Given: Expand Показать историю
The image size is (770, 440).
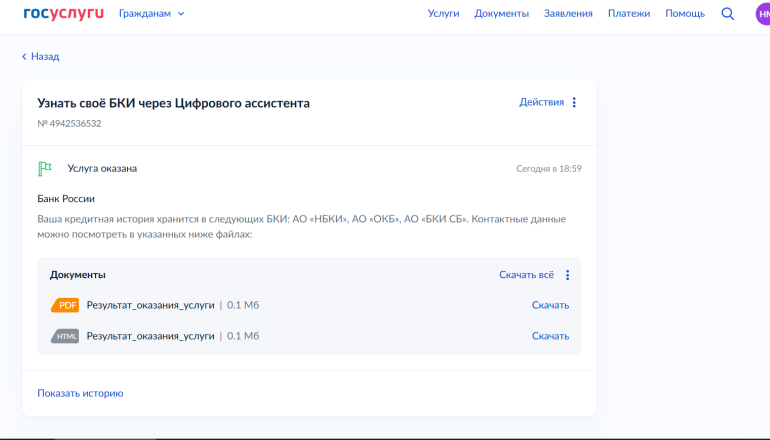Looking at the screenshot, I should click(x=80, y=393).
